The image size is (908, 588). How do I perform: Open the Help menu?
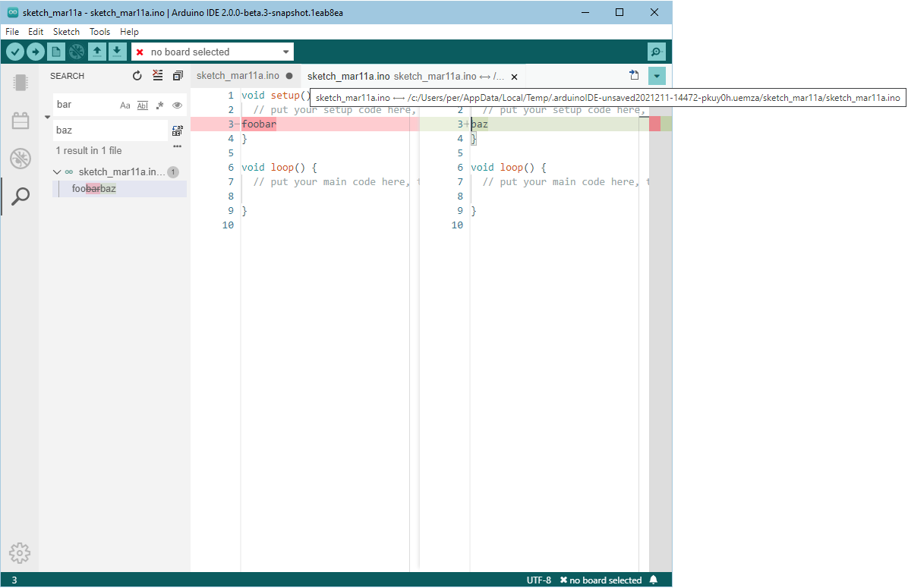pyautogui.click(x=129, y=32)
